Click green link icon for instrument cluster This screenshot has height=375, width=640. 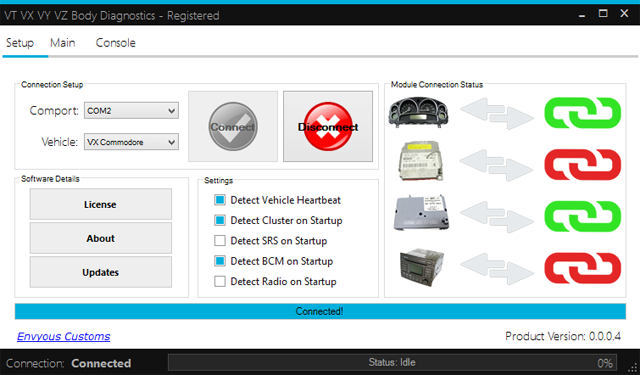tap(582, 113)
